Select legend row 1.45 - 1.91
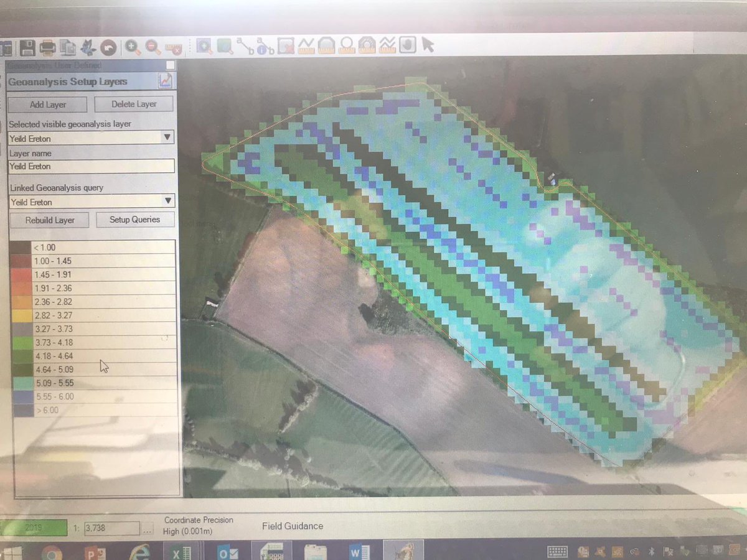747x560 pixels. coord(92,274)
